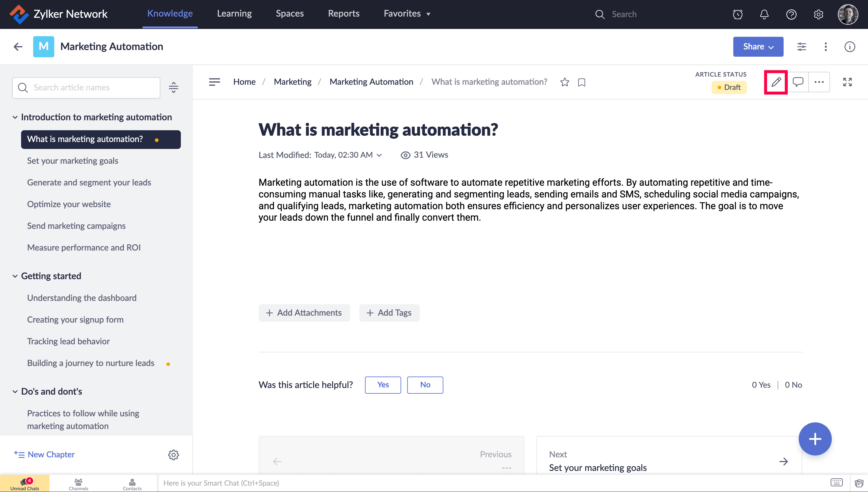Expand the Share dropdown button
This screenshot has width=868, height=492.
point(758,47)
